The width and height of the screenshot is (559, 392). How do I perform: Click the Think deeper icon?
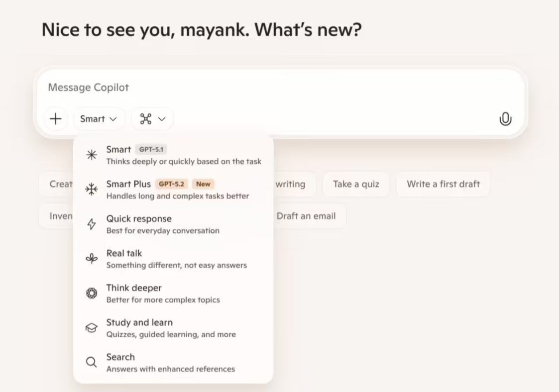click(x=92, y=294)
